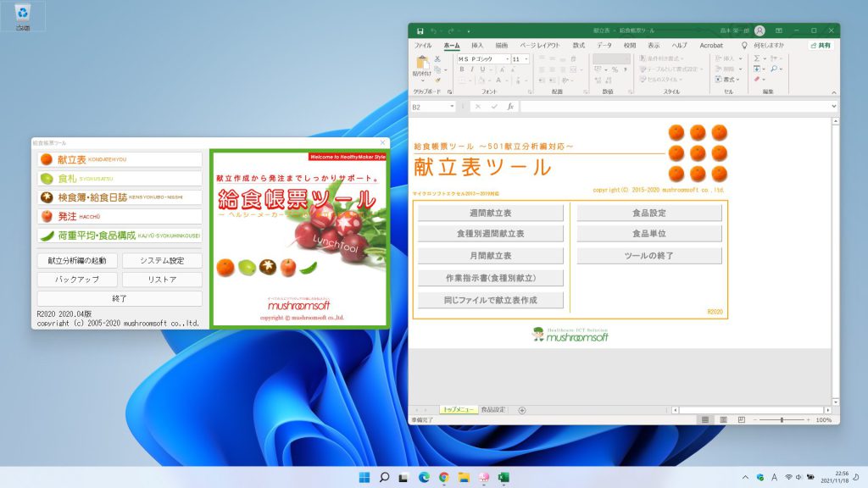868x488 pixels.
Task: Open the Paste options dropdown arrow
Action: [x=422, y=80]
